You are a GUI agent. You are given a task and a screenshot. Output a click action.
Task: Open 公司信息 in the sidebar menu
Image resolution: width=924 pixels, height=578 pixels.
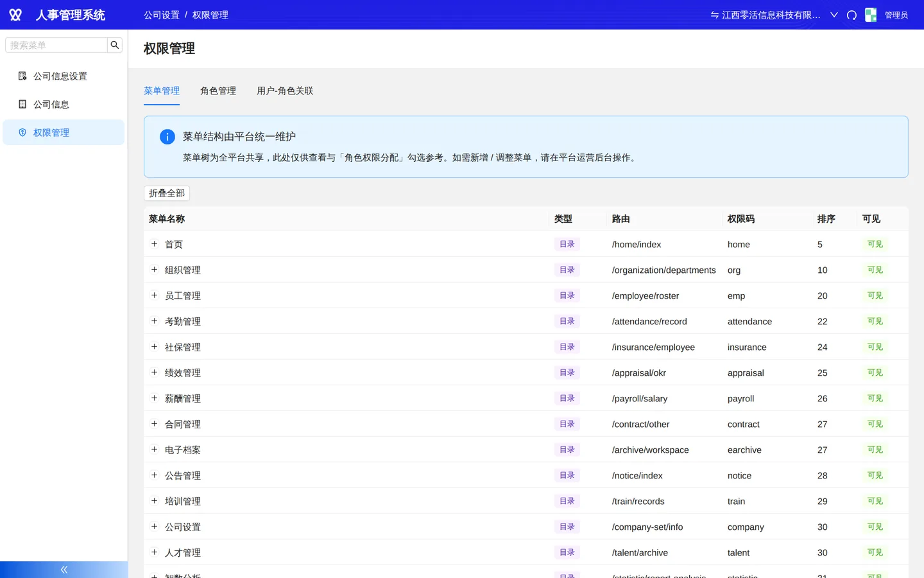pos(64,104)
